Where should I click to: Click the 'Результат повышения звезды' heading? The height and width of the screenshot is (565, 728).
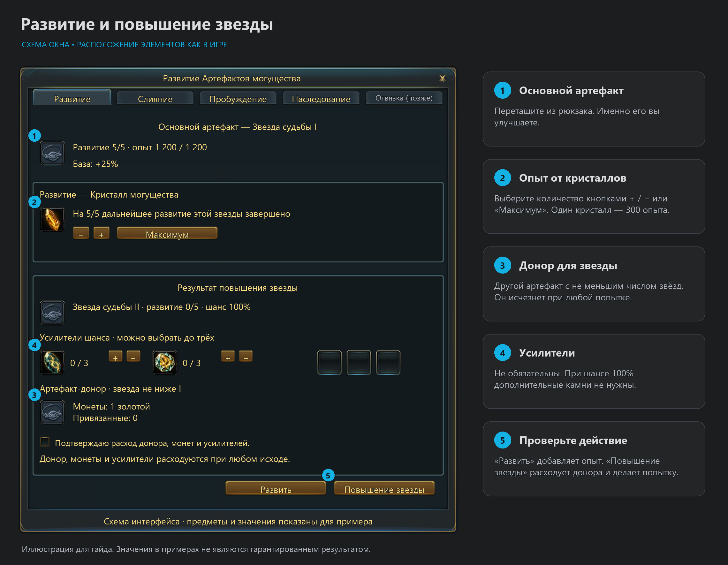coord(238,288)
